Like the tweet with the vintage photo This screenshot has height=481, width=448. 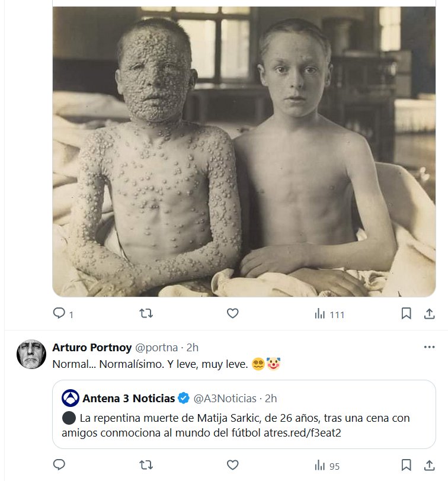tap(233, 313)
